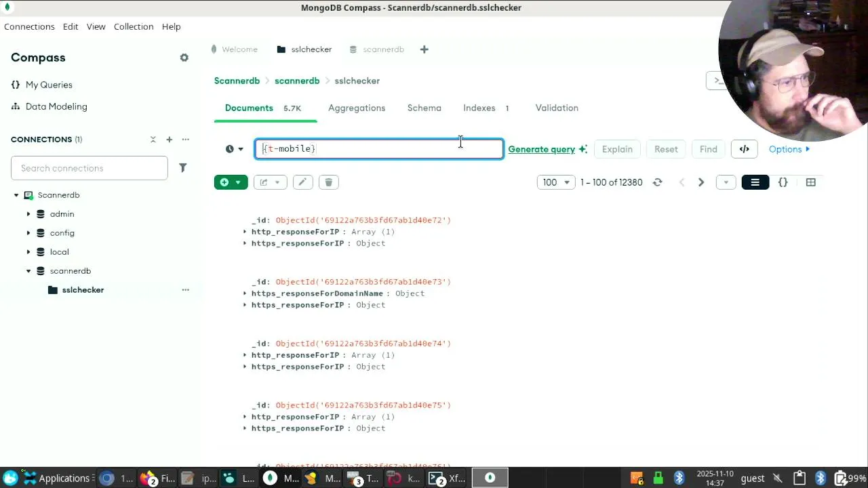
Task: Expand the local database
Action: coord(28,252)
